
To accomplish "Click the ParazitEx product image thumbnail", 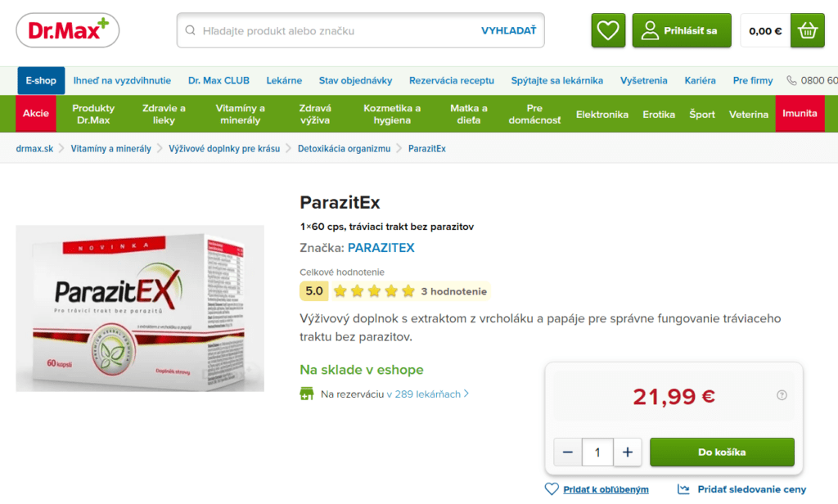I will (x=140, y=308).
